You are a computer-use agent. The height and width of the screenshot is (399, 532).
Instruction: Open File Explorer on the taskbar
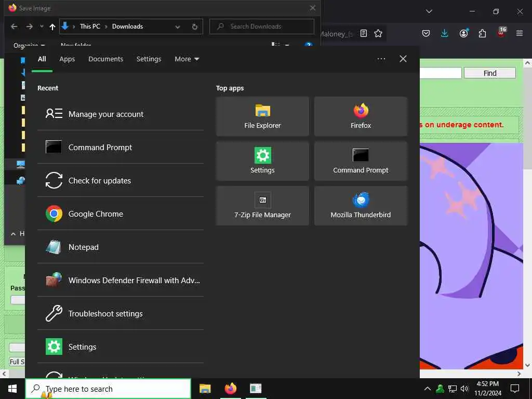click(x=205, y=389)
